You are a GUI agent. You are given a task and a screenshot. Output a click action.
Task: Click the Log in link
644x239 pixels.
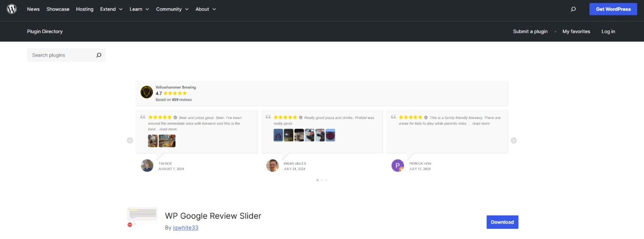[608, 31]
